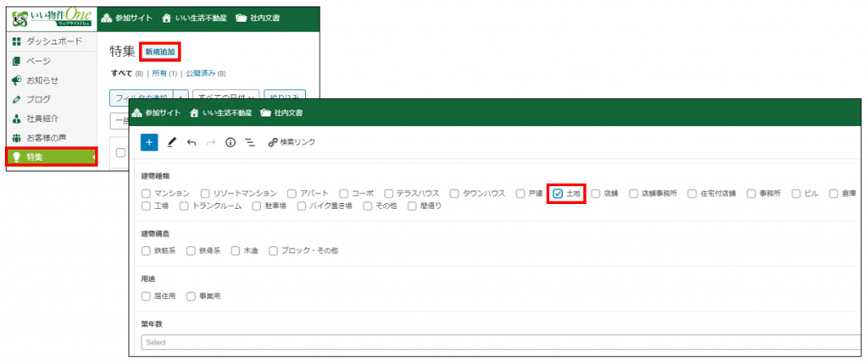Select the pencil edit tool icon
This screenshot has height=364, width=868.
pyautogui.click(x=171, y=142)
